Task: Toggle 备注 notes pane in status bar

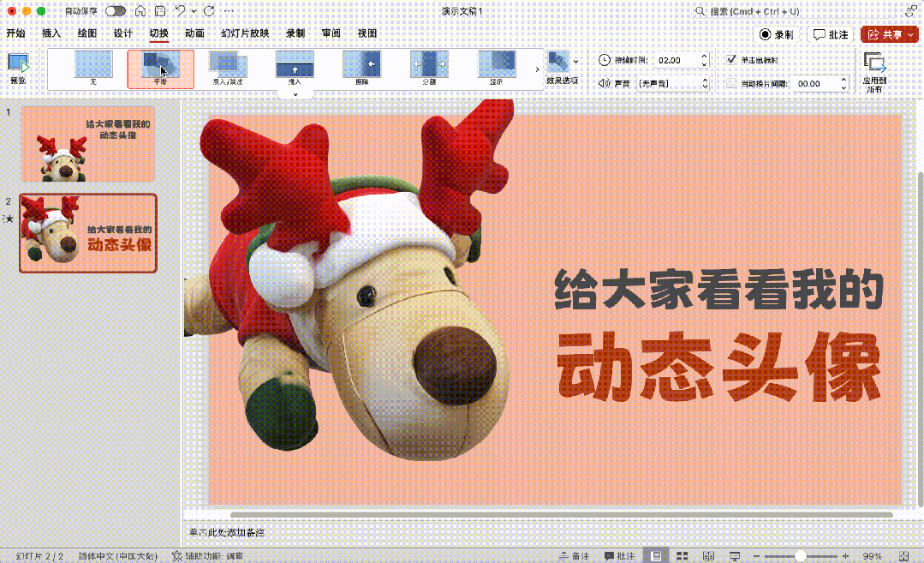Action: [x=574, y=556]
